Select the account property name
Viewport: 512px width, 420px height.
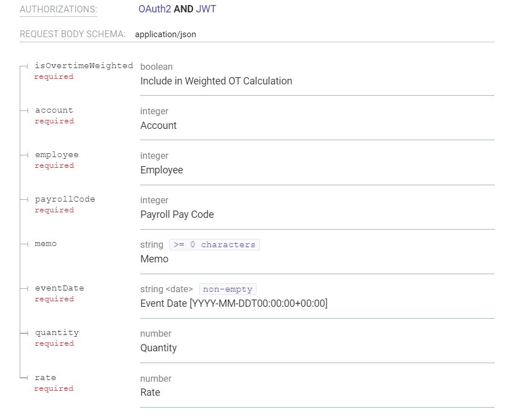pyautogui.click(x=54, y=110)
